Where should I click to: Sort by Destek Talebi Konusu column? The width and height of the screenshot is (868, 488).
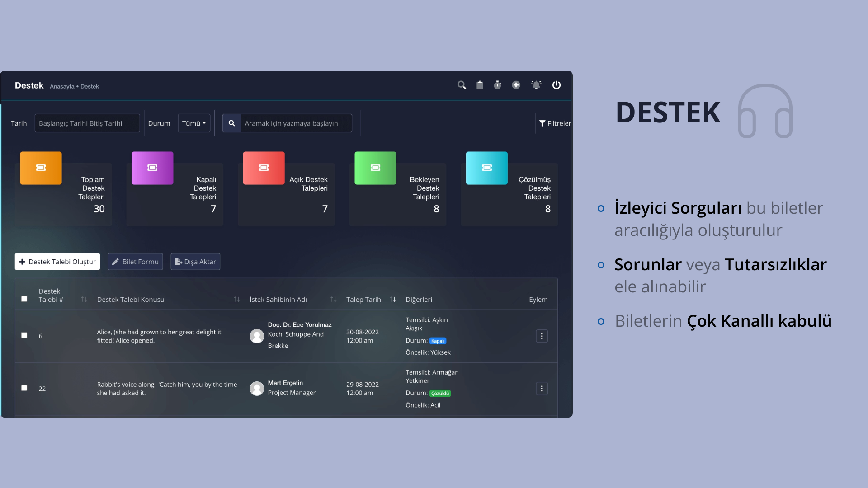[x=236, y=300]
